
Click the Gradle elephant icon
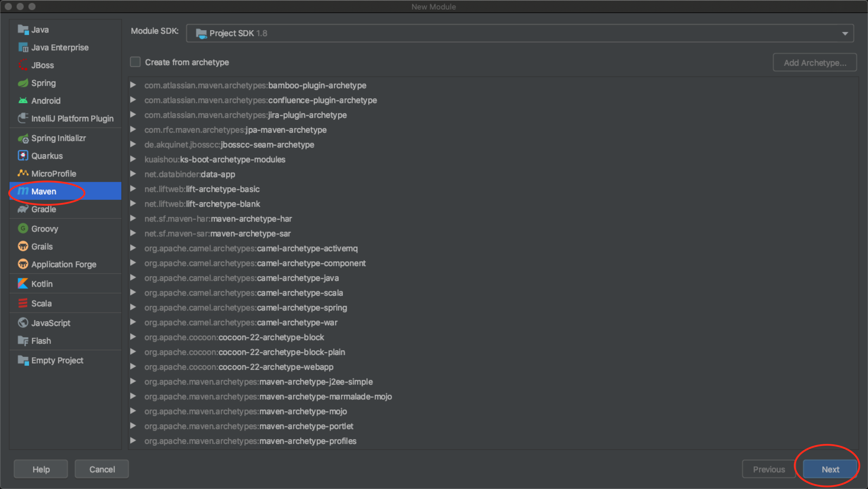[22, 209]
